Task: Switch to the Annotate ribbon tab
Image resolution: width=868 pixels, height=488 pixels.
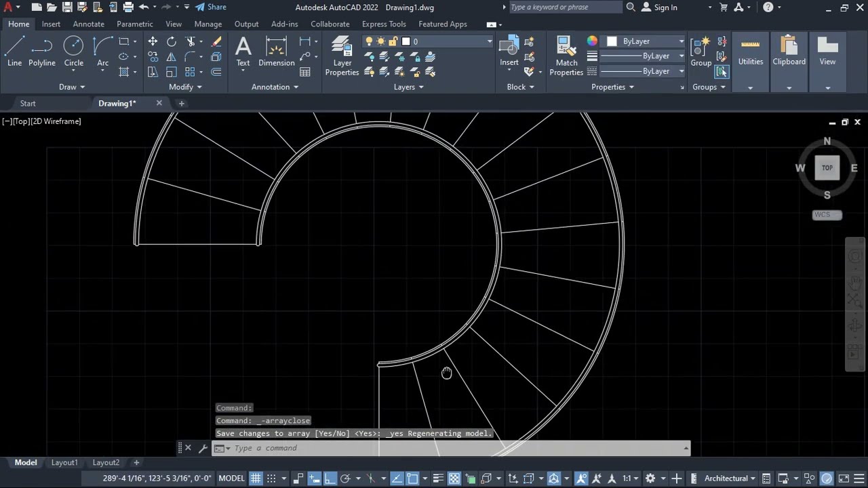Action: pyautogui.click(x=89, y=24)
